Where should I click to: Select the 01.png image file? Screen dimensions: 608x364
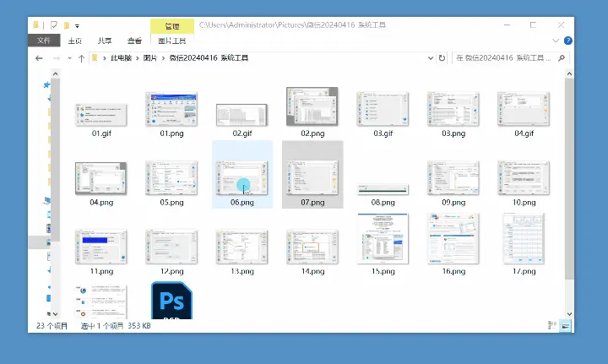(x=171, y=109)
